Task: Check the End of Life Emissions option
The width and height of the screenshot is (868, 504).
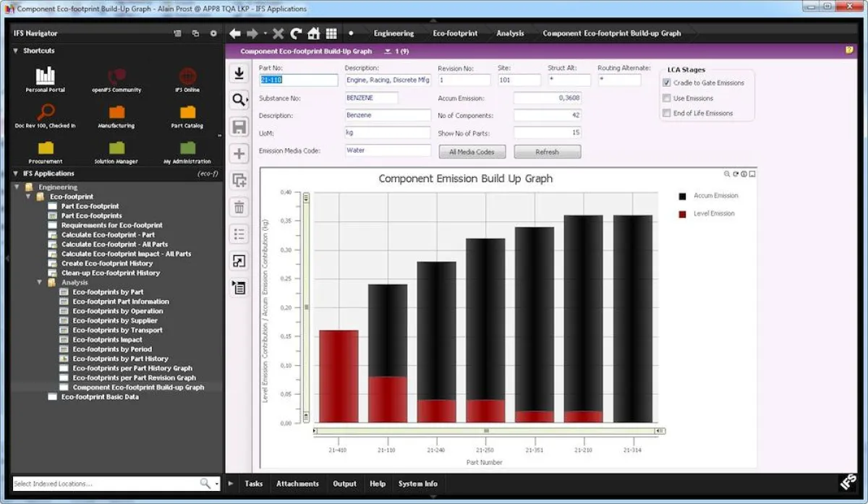Action: pos(667,113)
